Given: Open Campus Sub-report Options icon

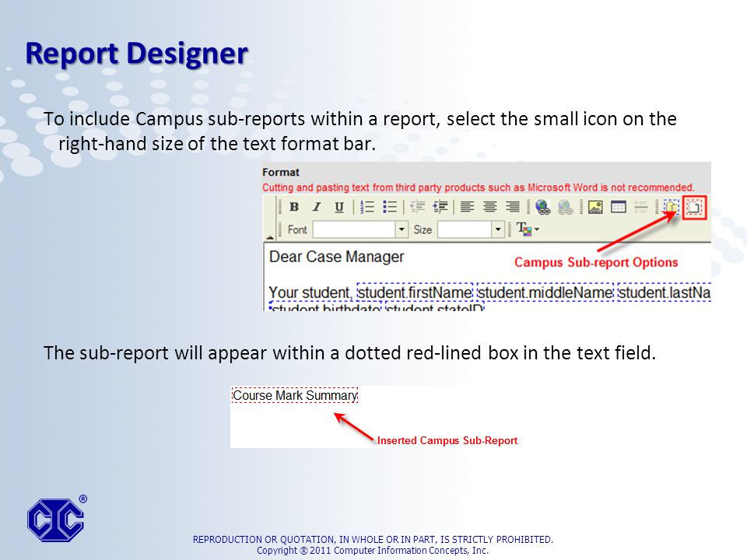Looking at the screenshot, I should point(694,207).
